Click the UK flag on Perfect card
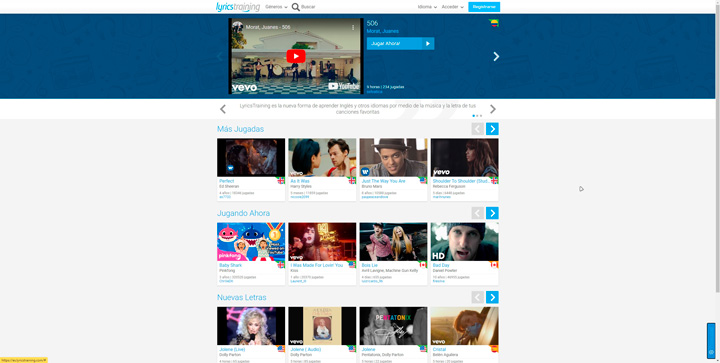 (x=281, y=180)
